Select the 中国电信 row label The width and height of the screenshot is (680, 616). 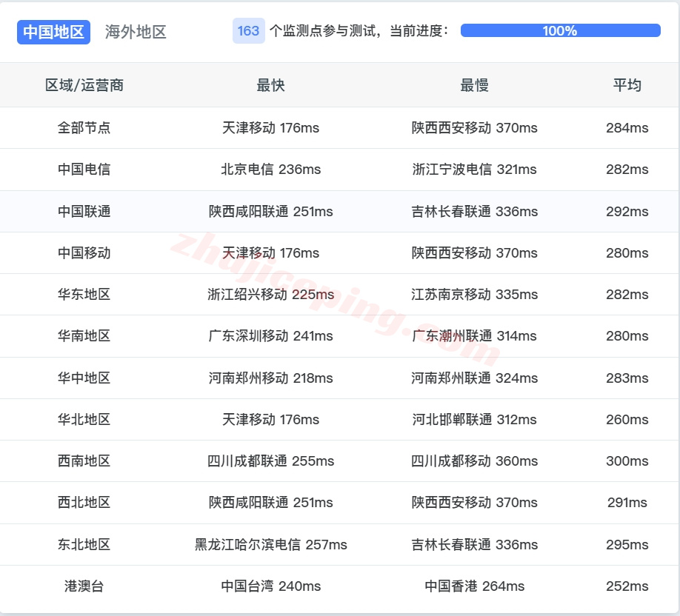pos(84,170)
